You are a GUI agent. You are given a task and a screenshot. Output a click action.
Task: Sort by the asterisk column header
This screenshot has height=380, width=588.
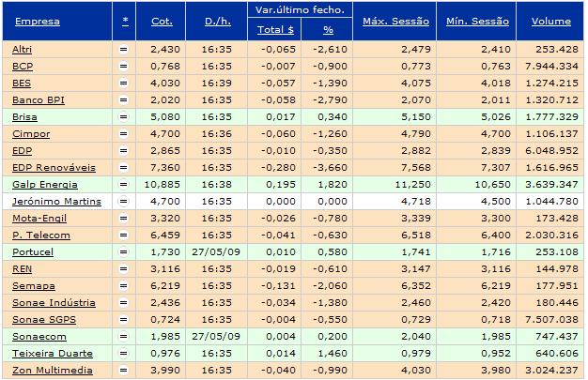click(125, 21)
